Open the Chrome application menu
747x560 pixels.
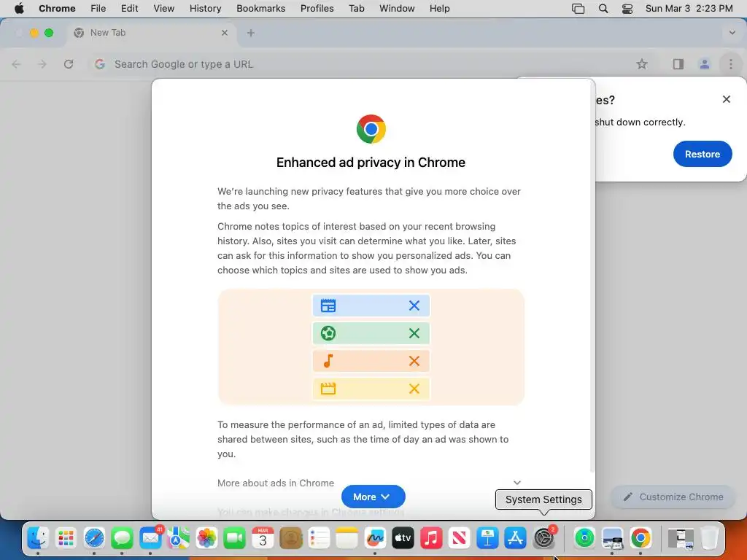57,8
